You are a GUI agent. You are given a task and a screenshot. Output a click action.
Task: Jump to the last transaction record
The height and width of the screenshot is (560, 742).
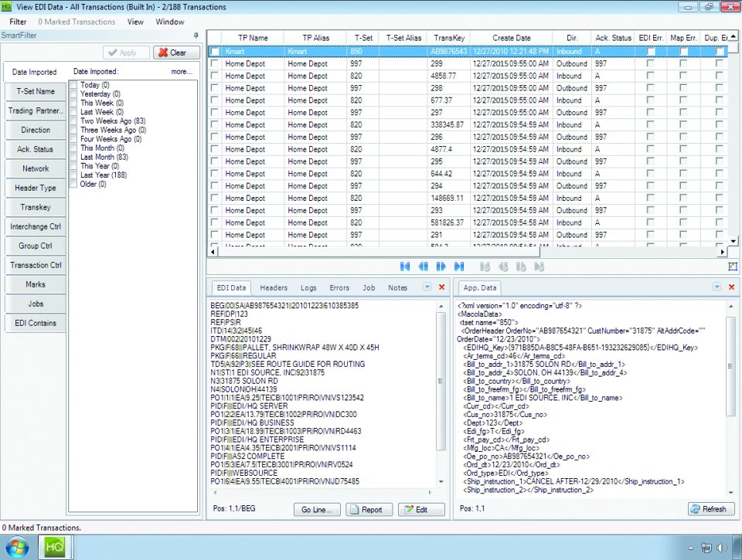pos(459,266)
